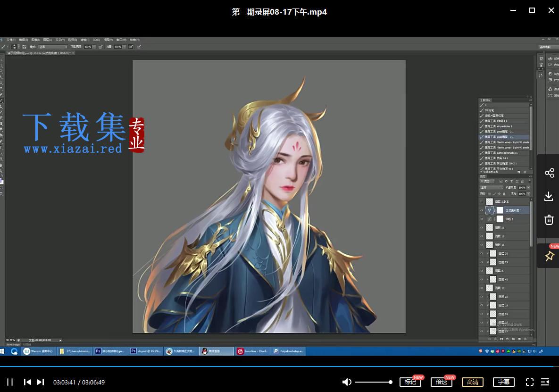Open the 流量 dropdown arrow in options bar
559x392 pixels.
click(x=124, y=47)
